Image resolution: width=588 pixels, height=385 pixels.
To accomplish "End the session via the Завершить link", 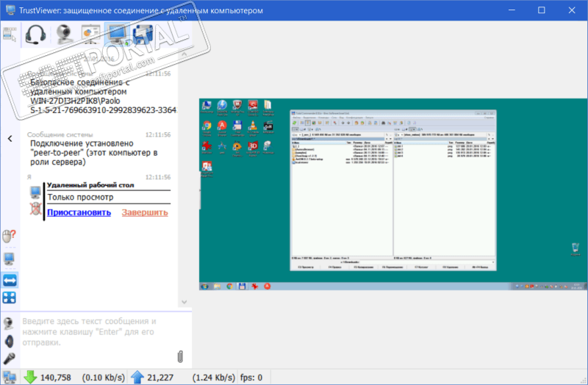I will (x=145, y=212).
